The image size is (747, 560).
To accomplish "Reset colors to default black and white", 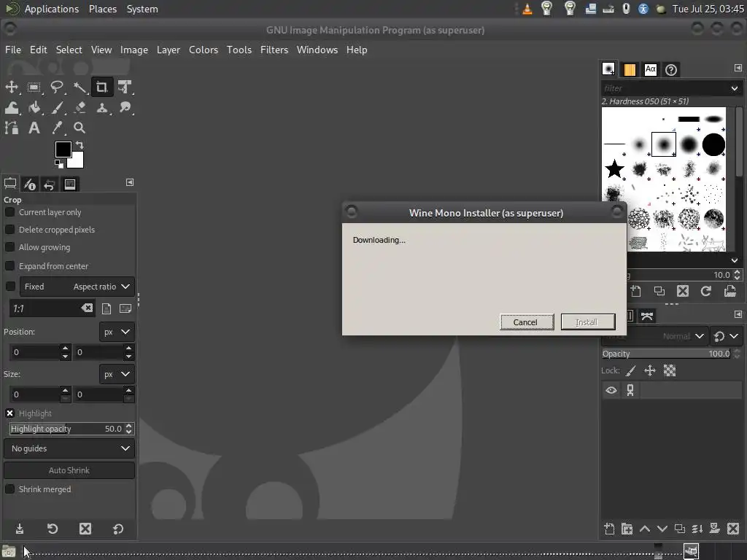I will coord(58,164).
